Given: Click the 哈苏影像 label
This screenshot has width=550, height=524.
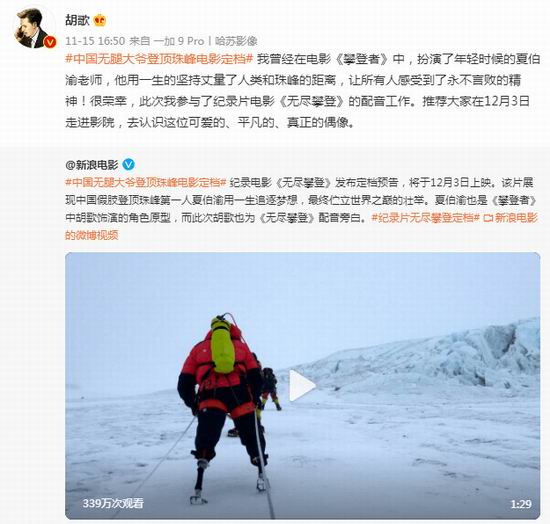Looking at the screenshot, I should pos(236,41).
